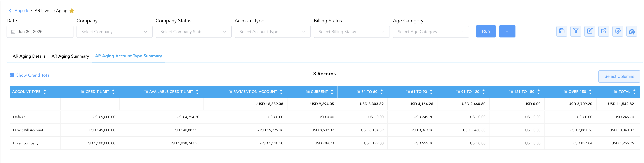The image size is (644, 163).
Task: Click the Select Columns button
Action: [x=619, y=76]
